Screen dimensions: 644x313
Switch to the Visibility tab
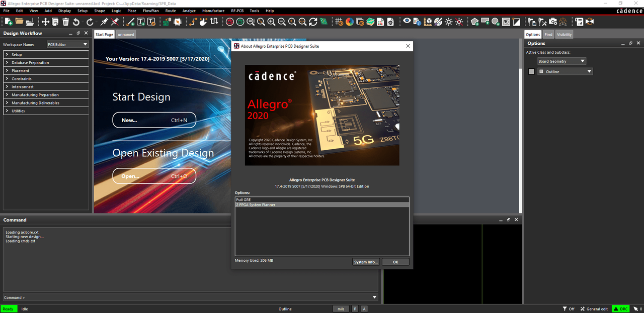(x=564, y=35)
